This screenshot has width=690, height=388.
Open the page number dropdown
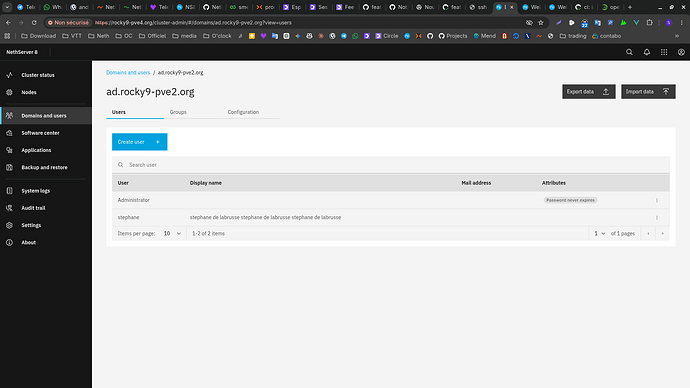[x=599, y=234]
